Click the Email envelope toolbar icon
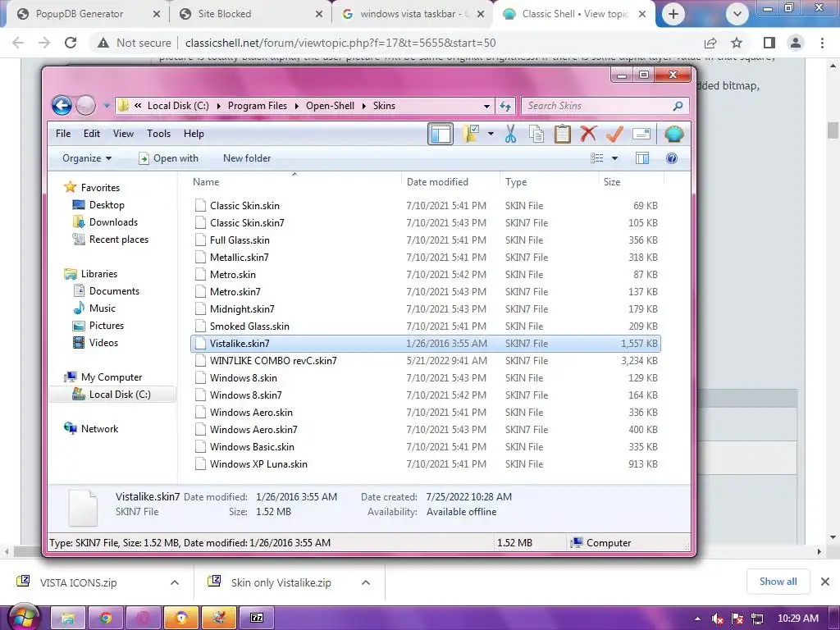 tap(641, 134)
